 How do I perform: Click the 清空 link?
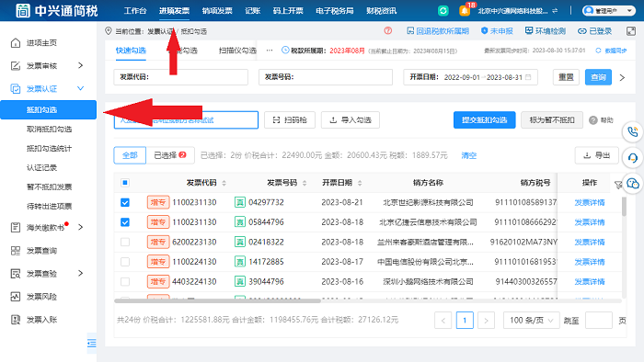(468, 155)
